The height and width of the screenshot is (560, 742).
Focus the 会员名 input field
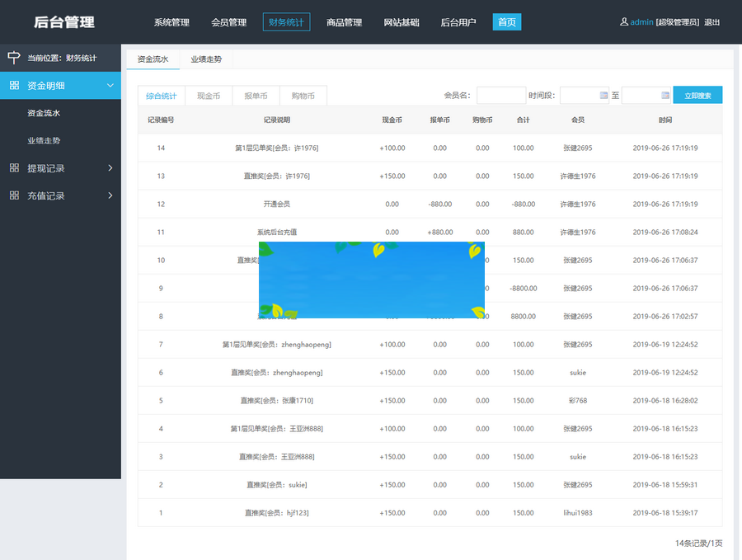point(500,96)
